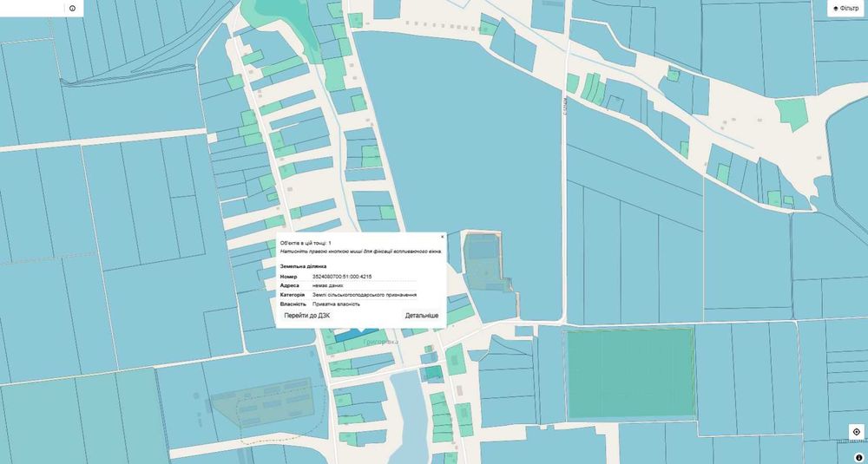Screen dimensions: 868x464
Task: Select the parcel number 3524080700:51:000:4215
Action: coord(342,277)
